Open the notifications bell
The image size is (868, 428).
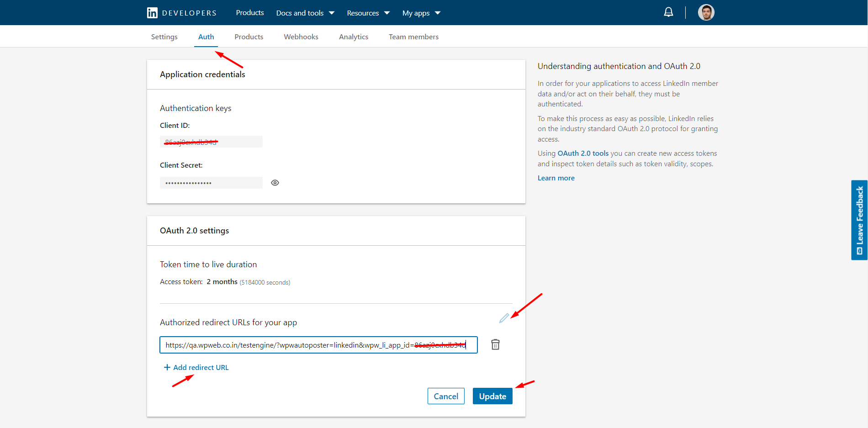tap(668, 12)
